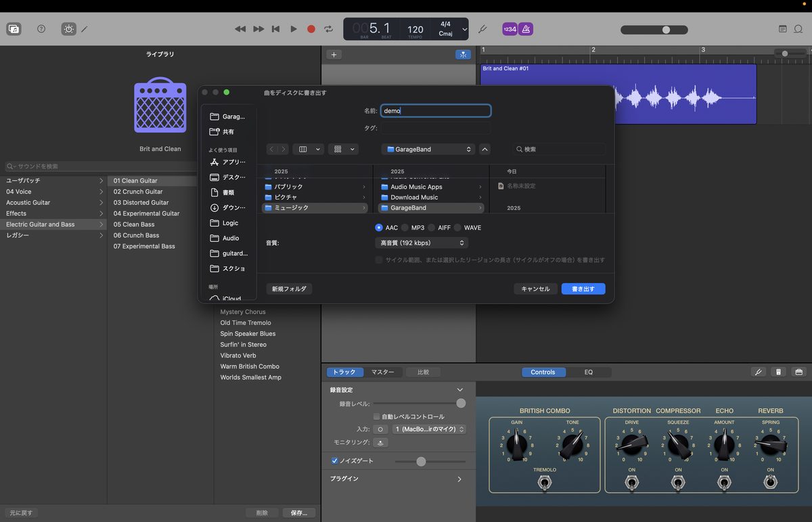Open the Download Music folder
Screen dimensions: 812x522
coord(432,197)
